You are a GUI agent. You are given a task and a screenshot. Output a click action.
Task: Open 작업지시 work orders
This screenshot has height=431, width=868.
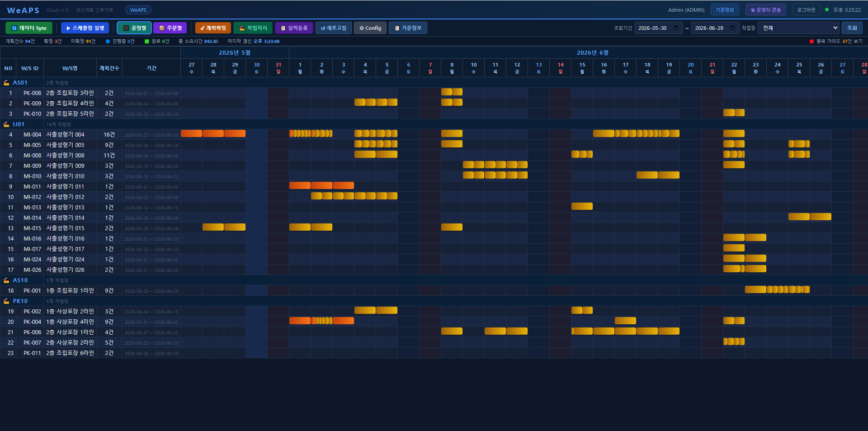[253, 28]
